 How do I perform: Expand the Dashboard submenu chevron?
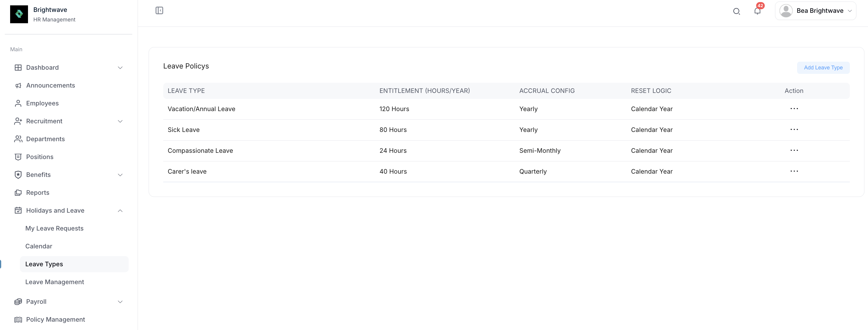click(x=120, y=68)
